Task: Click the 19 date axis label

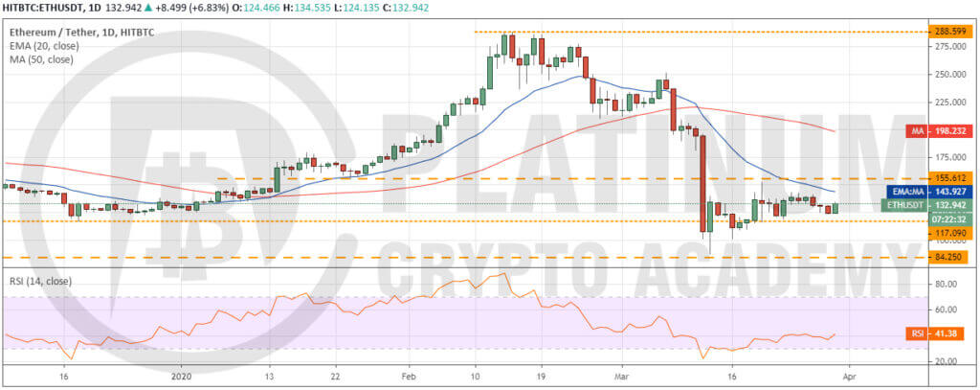Action: click(x=542, y=379)
